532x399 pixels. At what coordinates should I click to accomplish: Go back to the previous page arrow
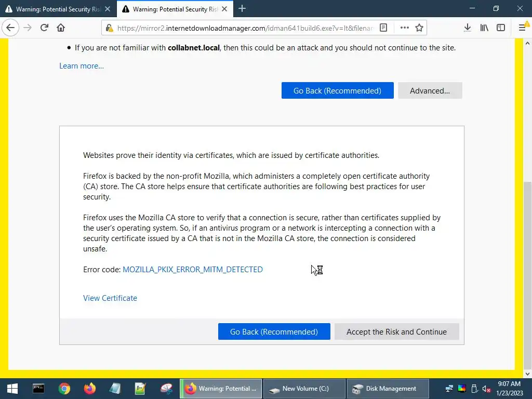coord(10,28)
